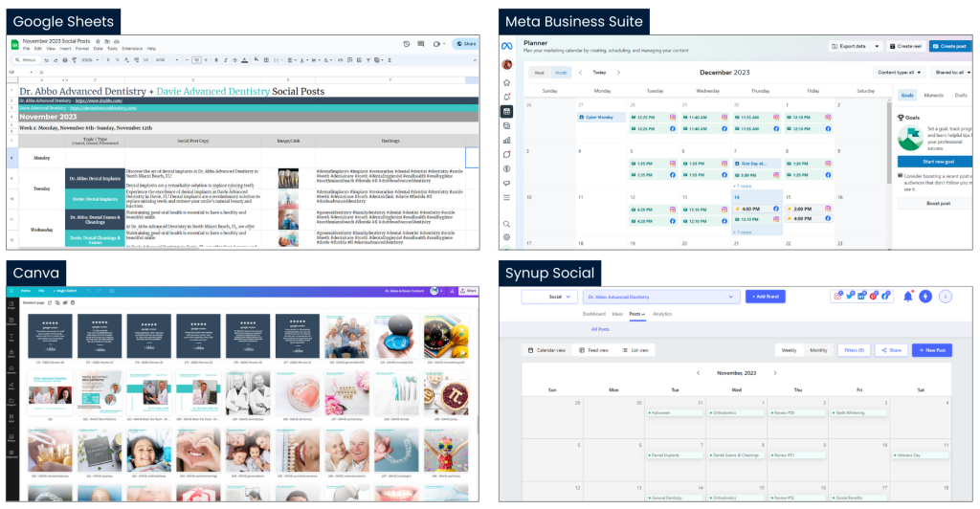This screenshot has height=509, width=980.
Task: Open Halloween post in Synup calendar
Action: pyautogui.click(x=674, y=412)
